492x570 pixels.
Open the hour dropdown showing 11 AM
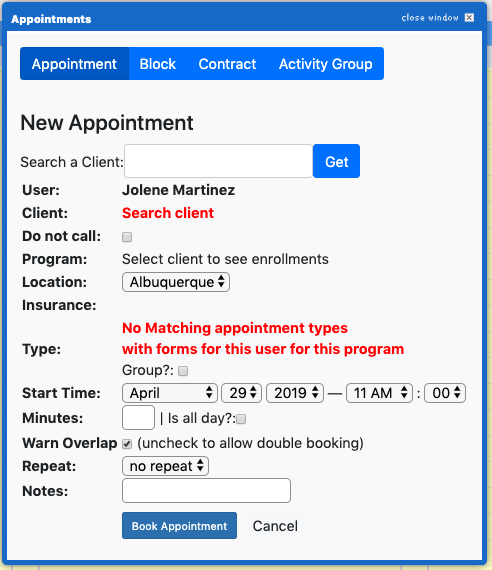tap(379, 393)
